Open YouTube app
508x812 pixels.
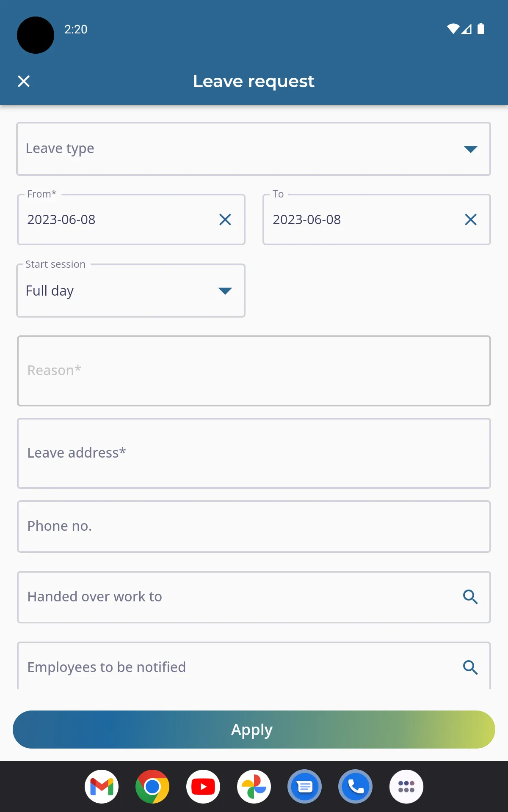pos(203,787)
